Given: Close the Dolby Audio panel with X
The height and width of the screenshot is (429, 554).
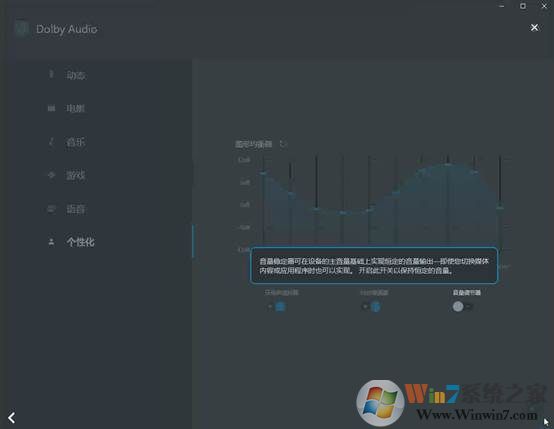Looking at the screenshot, I should point(534,27).
